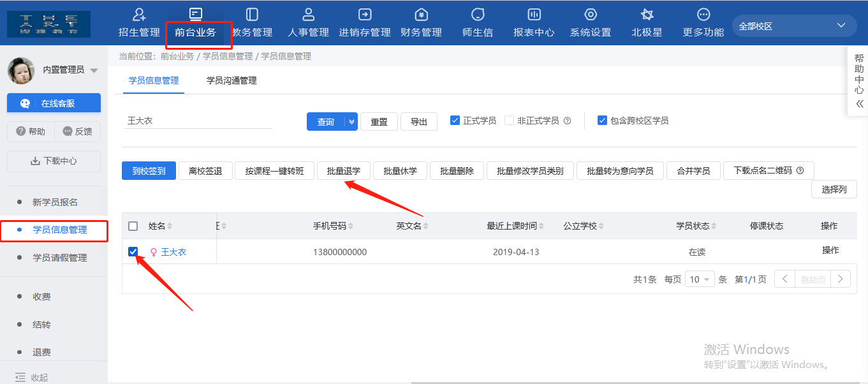The image size is (868, 384).
Task: Open 北极星 module
Action: [647, 22]
